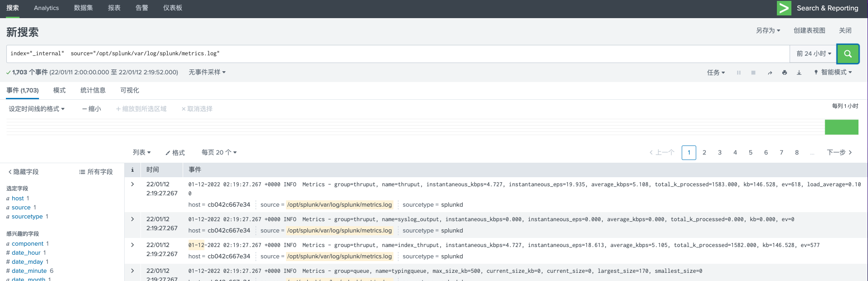Go to results page 5
The height and width of the screenshot is (281, 868).
pyautogui.click(x=751, y=152)
